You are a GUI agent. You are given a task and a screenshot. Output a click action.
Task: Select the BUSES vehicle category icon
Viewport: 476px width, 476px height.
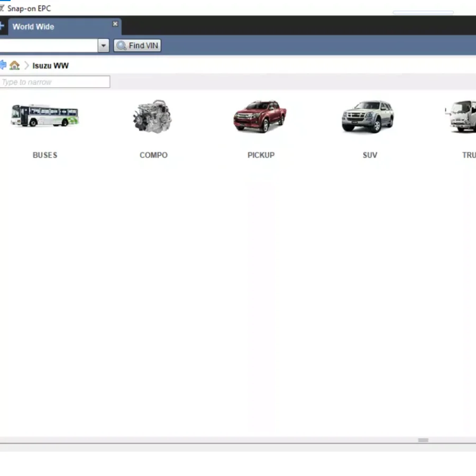coord(44,116)
